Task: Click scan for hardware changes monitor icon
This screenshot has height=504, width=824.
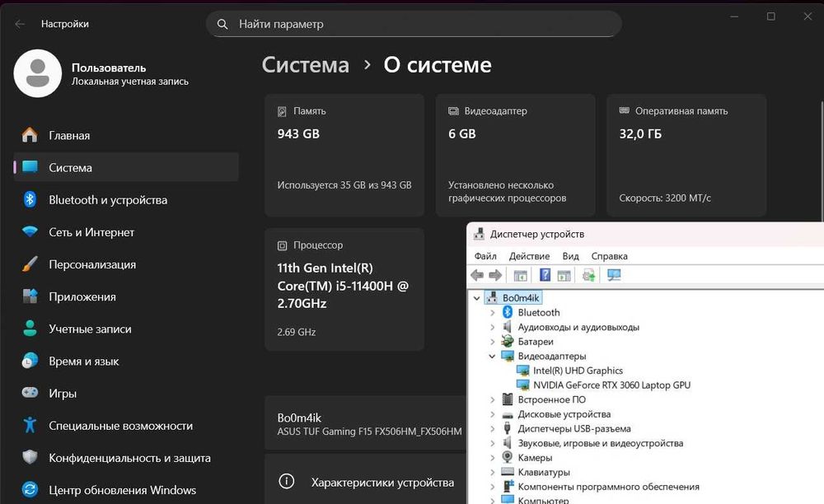Action: [x=614, y=275]
